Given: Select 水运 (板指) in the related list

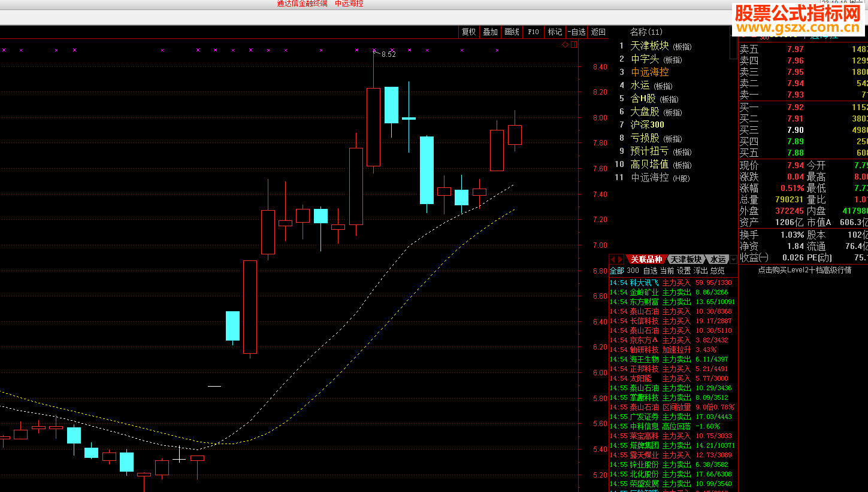Looking at the screenshot, I should point(651,86).
